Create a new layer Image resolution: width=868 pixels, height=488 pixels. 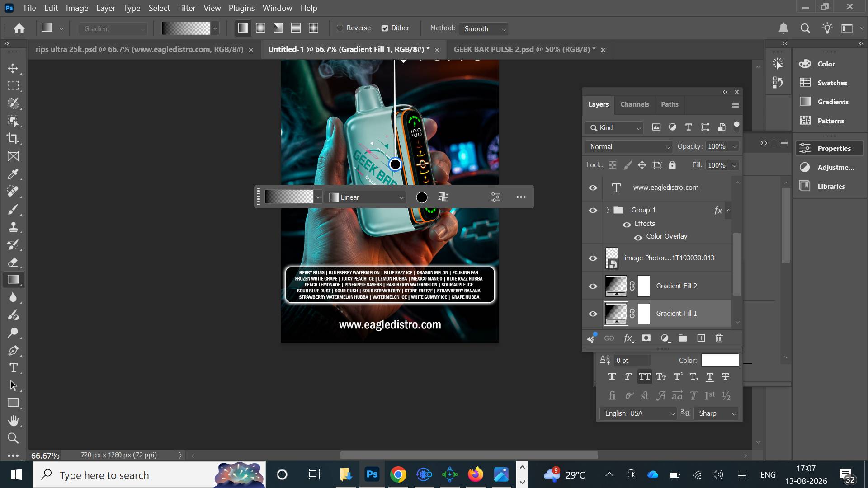tap(701, 338)
